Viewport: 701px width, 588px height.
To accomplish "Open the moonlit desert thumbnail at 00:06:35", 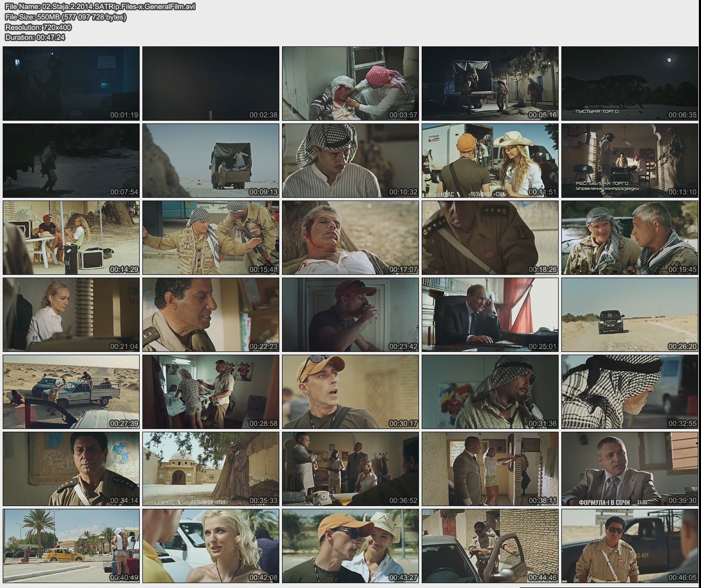I will tap(630, 84).
